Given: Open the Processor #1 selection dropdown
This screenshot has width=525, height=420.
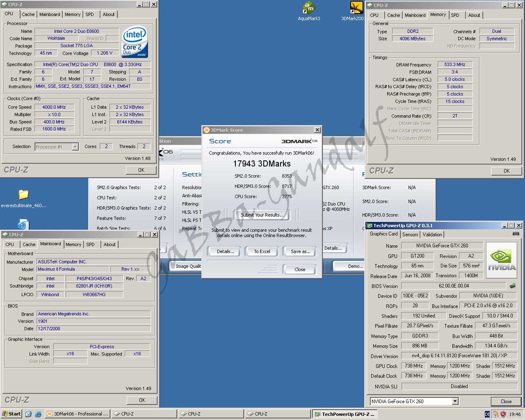Looking at the screenshot, I should click(x=75, y=146).
